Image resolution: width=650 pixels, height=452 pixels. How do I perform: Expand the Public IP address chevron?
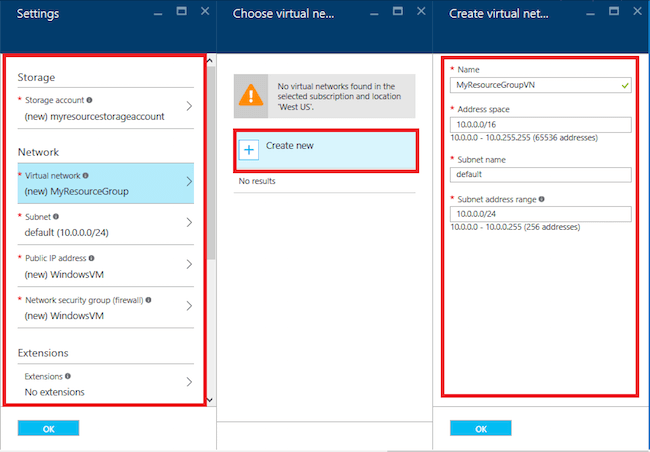click(x=189, y=265)
